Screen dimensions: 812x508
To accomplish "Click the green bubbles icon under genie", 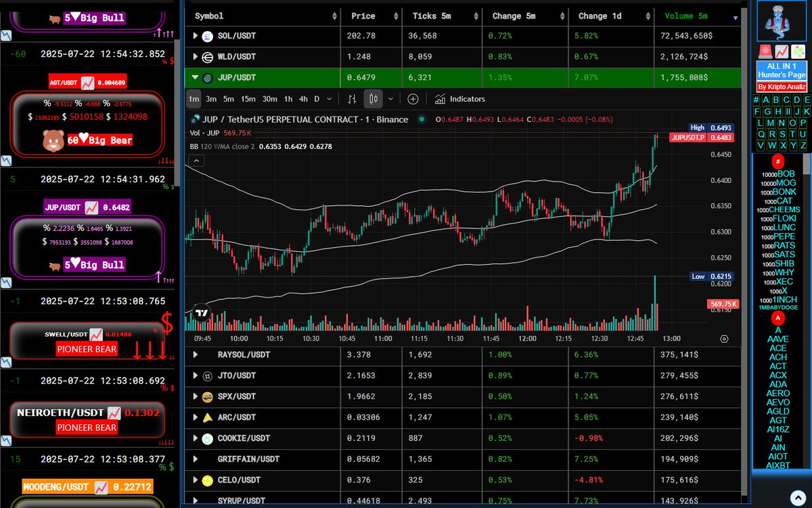I will point(798,51).
